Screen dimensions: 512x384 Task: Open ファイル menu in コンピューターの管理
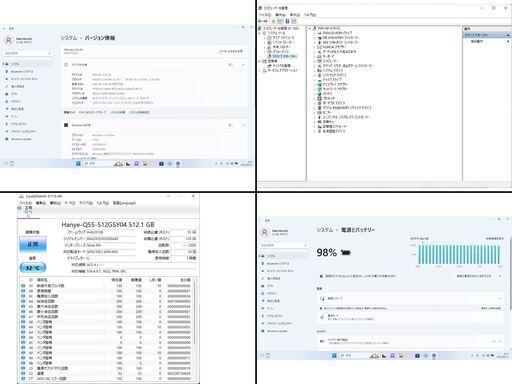265,15
